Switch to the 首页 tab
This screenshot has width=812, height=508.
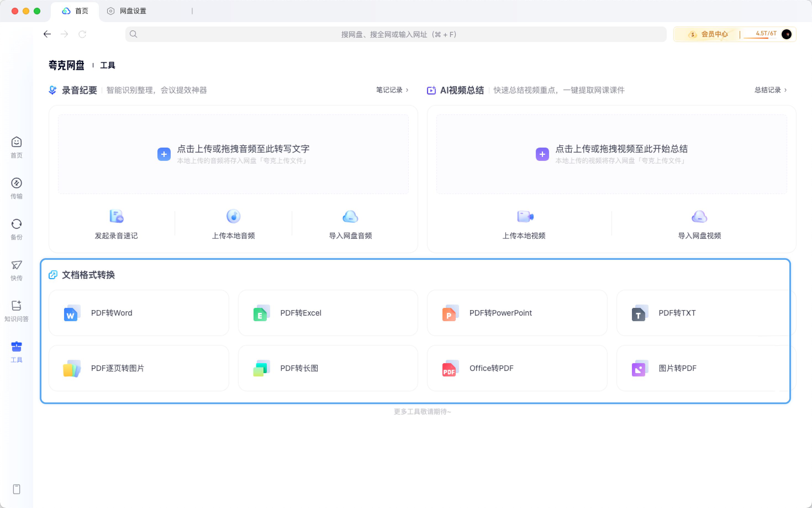[75, 11]
